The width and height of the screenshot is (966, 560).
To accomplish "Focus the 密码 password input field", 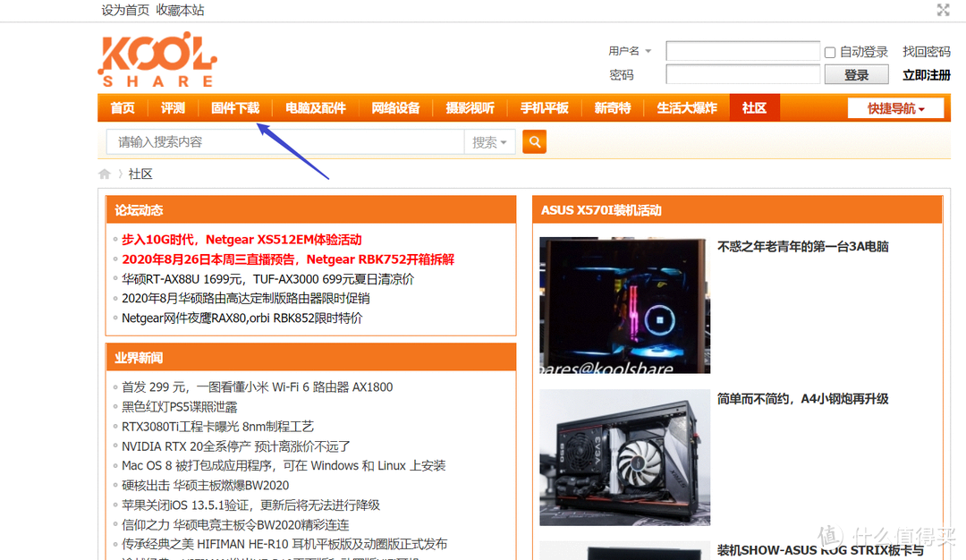I will click(x=742, y=74).
